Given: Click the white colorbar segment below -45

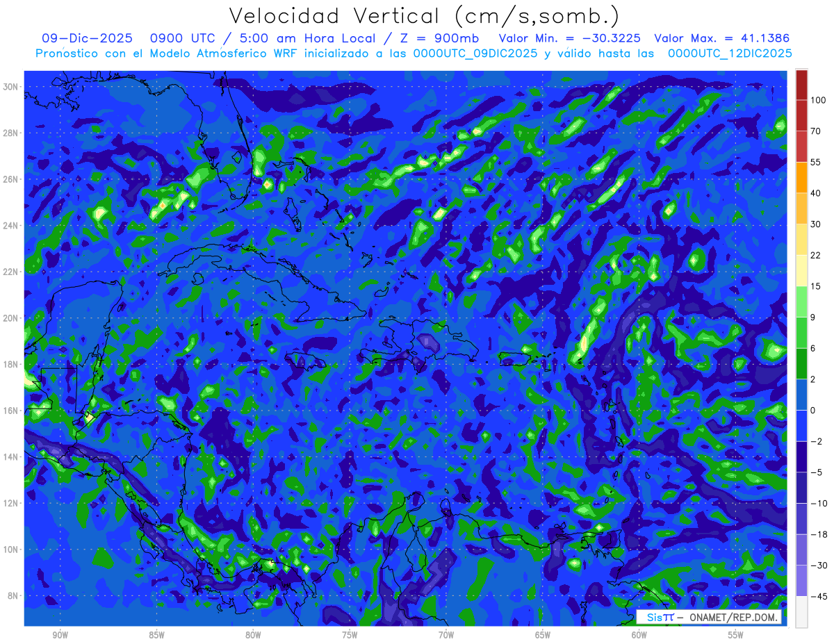Looking at the screenshot, I should click(801, 611).
